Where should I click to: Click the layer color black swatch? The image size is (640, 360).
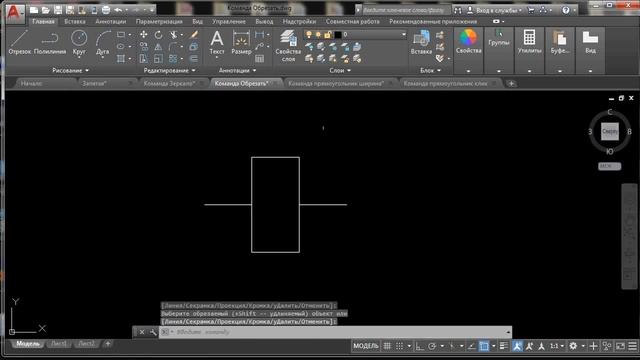(x=338, y=35)
